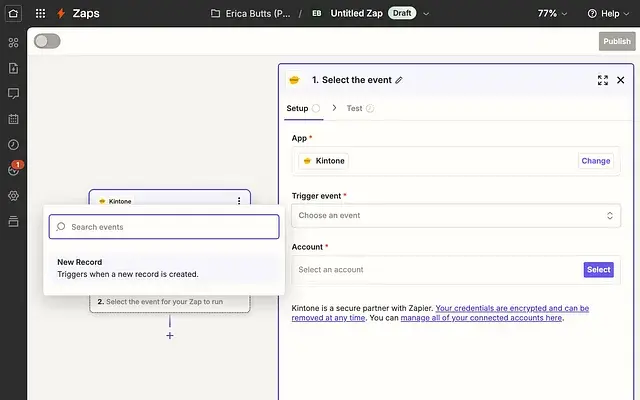The width and height of the screenshot is (640, 400).
Task: Toggle the Zap on/off switch
Action: pyautogui.click(x=47, y=41)
